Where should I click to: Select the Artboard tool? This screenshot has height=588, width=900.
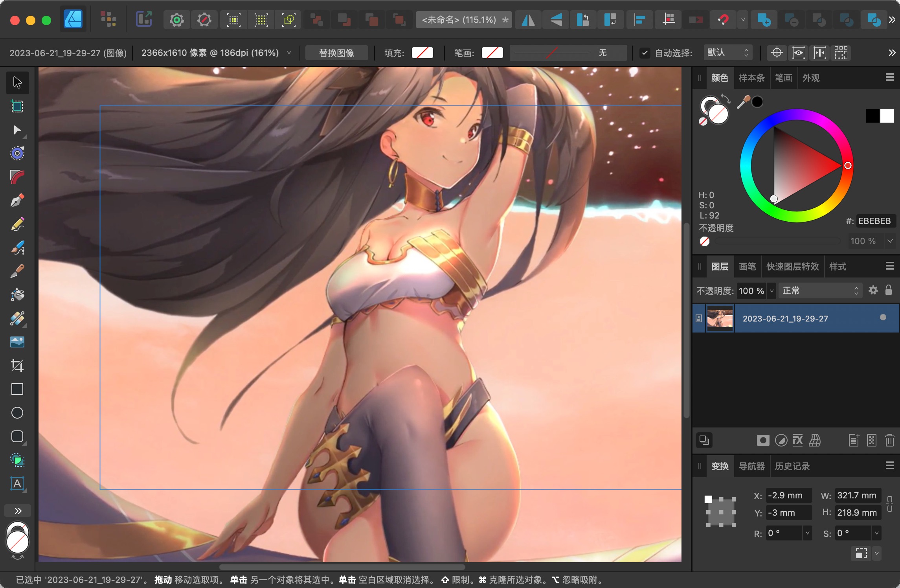pos(17,106)
